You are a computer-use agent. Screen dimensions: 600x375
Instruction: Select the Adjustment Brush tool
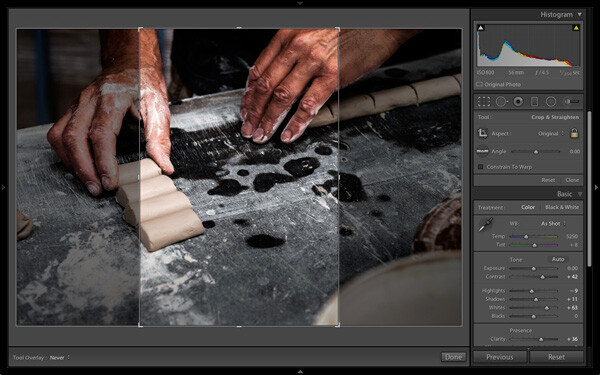571,101
